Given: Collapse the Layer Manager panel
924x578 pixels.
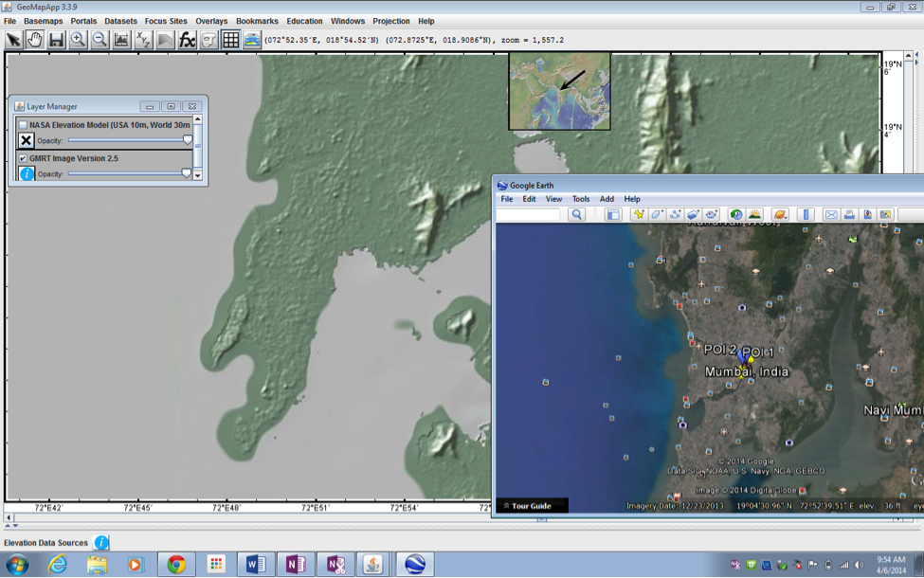Looking at the screenshot, I should coord(148,106).
